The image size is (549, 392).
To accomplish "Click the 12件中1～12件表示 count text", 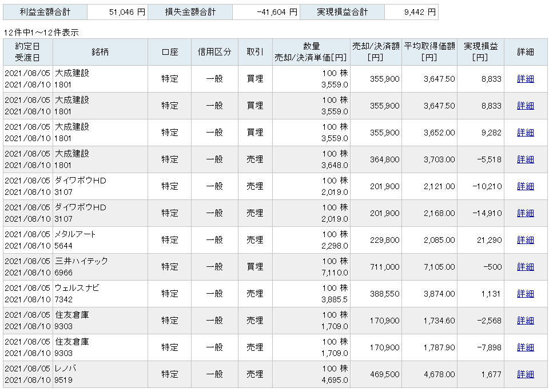I will 41,33.
